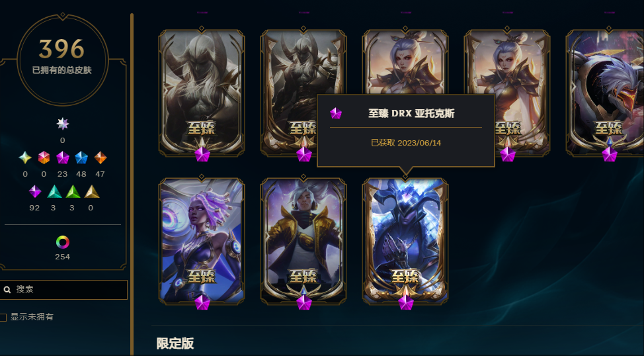Click the pale yellow four-point star gem
This screenshot has height=356, width=644.
[x=25, y=157]
